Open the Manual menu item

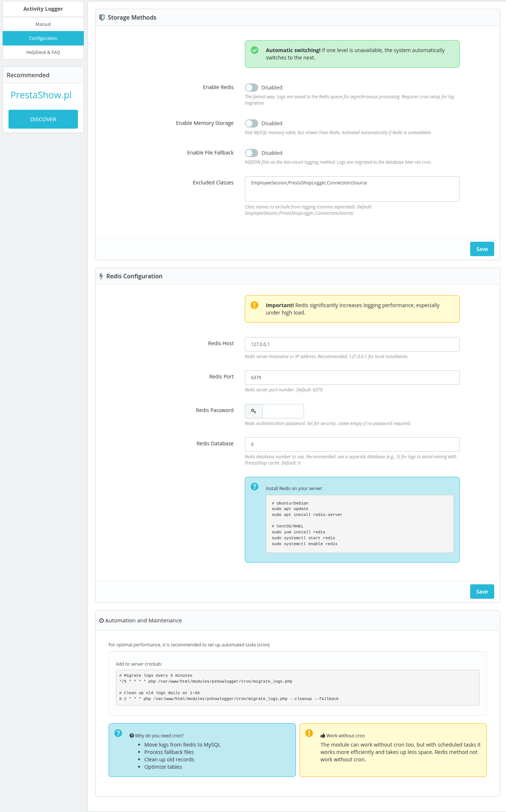[43, 24]
